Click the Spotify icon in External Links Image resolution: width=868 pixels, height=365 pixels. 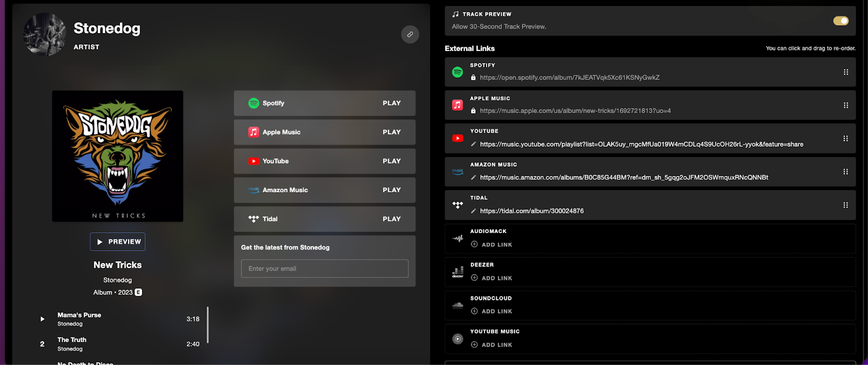457,72
